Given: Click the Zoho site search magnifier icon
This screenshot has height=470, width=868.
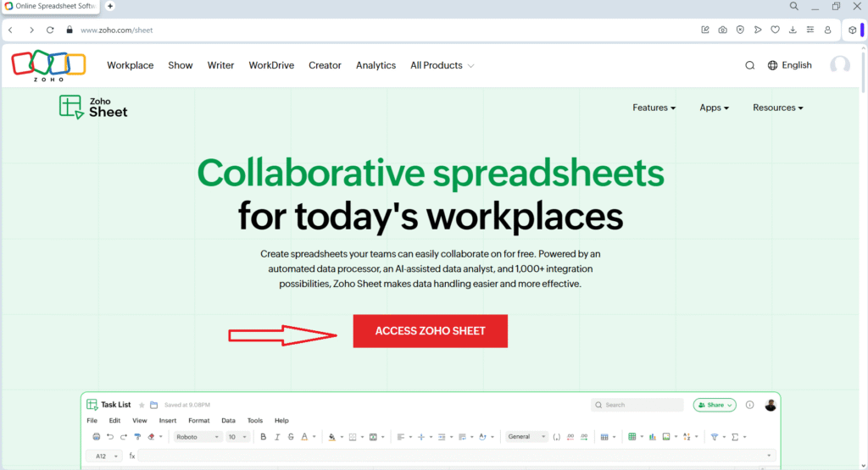Looking at the screenshot, I should pyautogui.click(x=749, y=65).
